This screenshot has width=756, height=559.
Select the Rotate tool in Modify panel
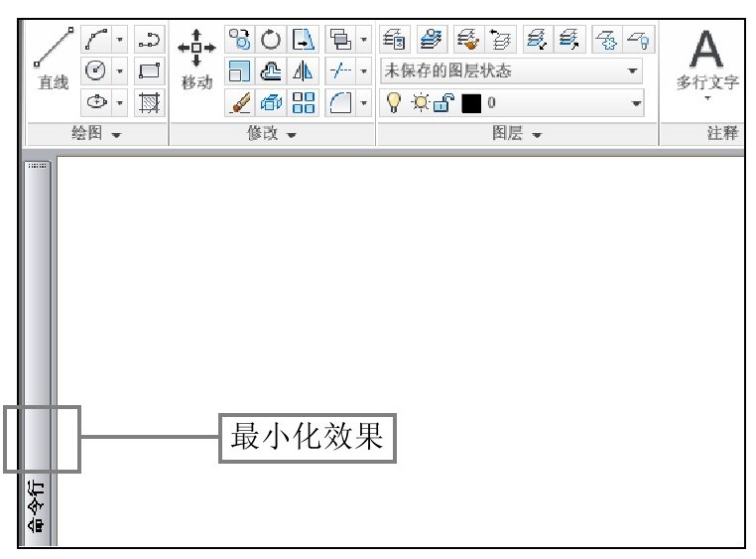point(271,41)
